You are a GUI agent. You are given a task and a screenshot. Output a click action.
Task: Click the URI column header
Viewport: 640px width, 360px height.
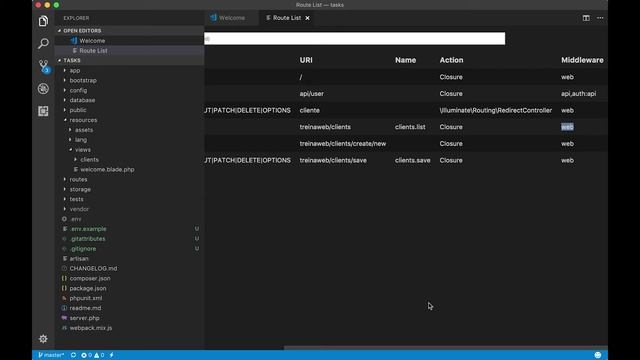click(306, 60)
